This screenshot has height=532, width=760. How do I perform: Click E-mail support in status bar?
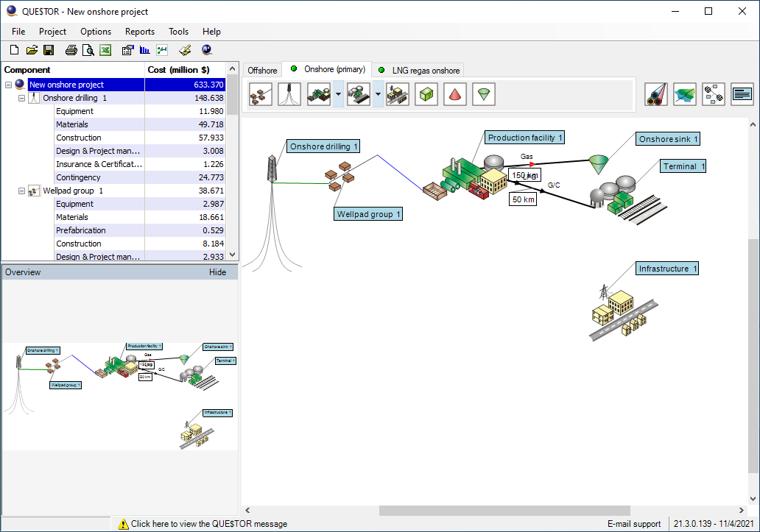tap(634, 524)
